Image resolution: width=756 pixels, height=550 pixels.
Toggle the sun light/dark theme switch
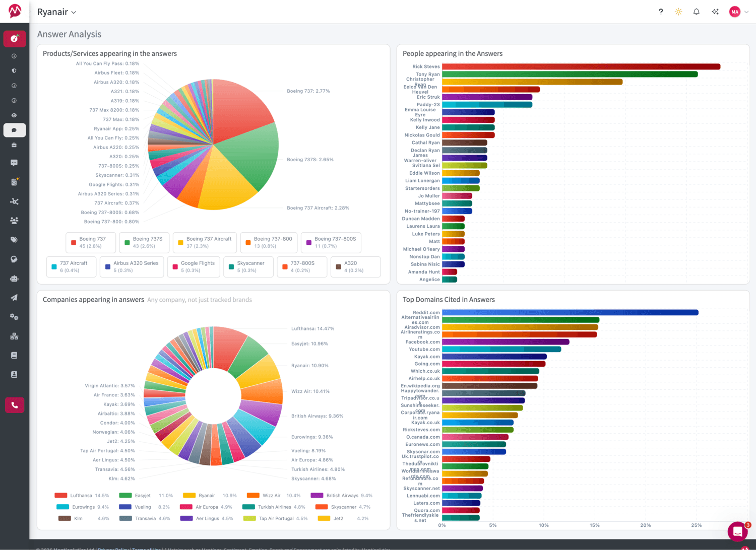tap(678, 12)
